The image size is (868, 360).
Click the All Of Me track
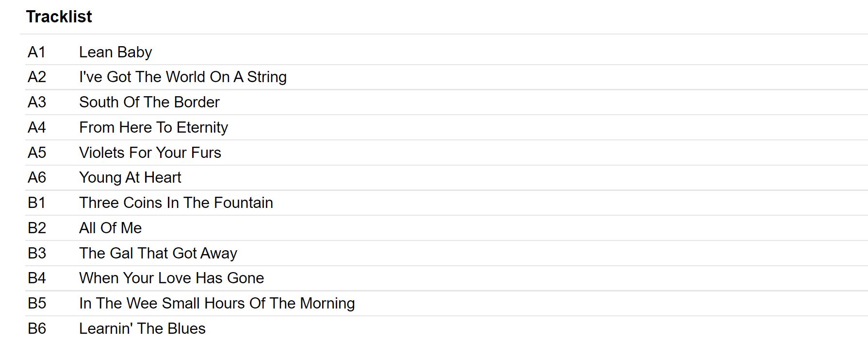click(110, 228)
